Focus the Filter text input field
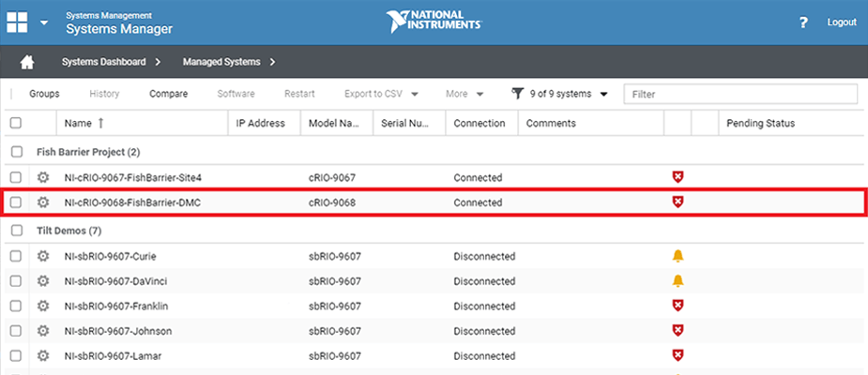This screenshot has width=868, height=375. pos(740,95)
